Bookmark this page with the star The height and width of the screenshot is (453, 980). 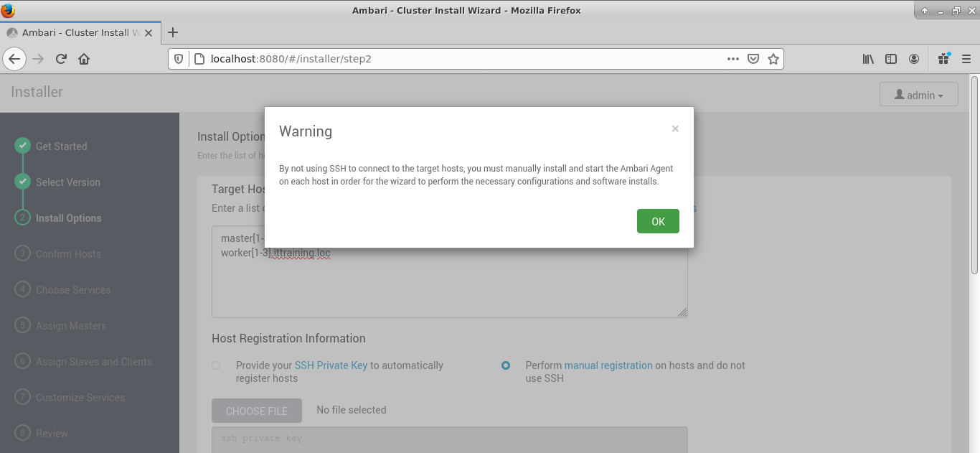pos(773,59)
